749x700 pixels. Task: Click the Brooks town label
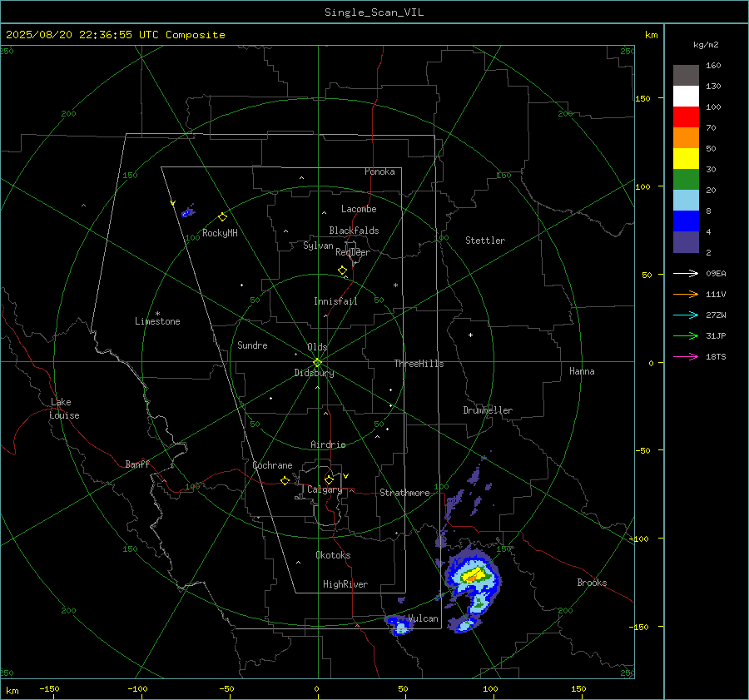click(x=592, y=583)
